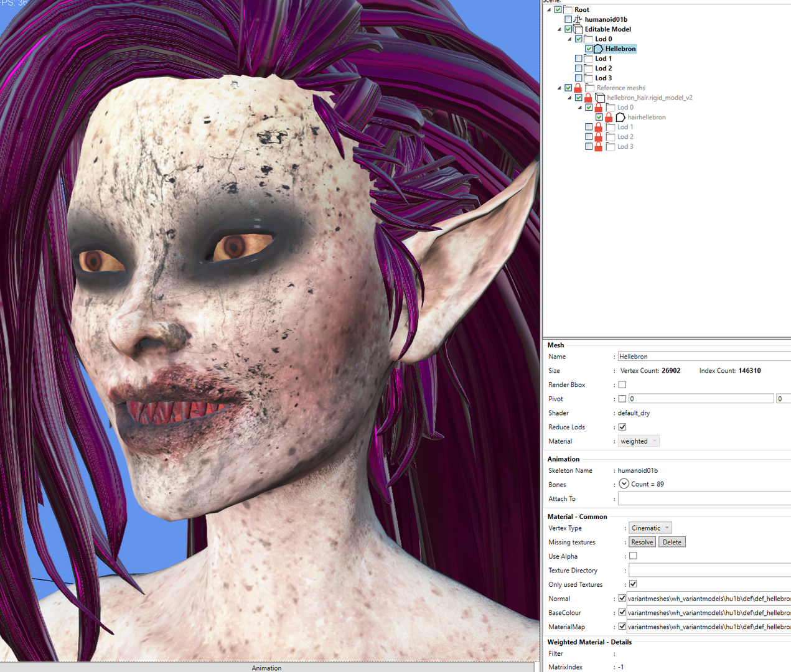Click the skeleton icon beside humanoid01b

coord(578,19)
